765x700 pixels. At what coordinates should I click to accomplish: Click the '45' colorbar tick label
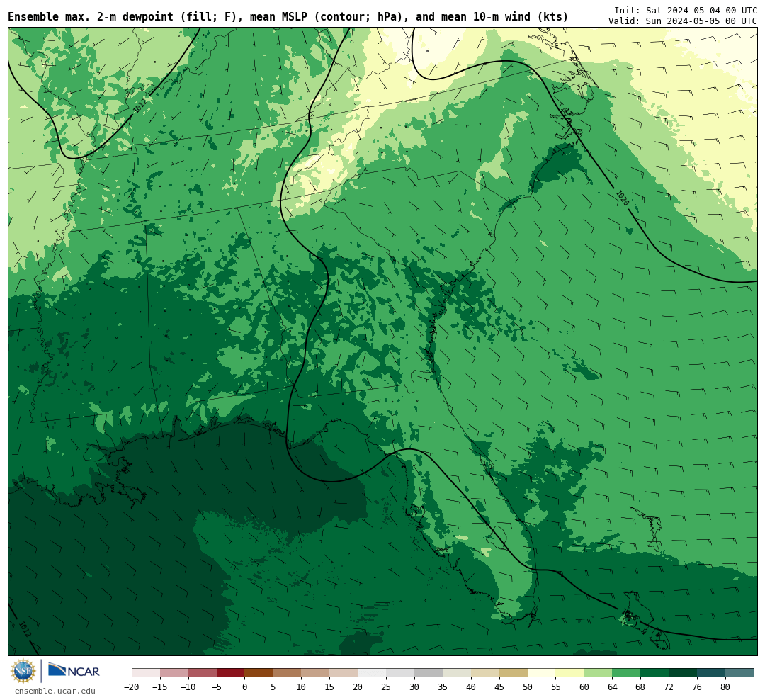499,687
